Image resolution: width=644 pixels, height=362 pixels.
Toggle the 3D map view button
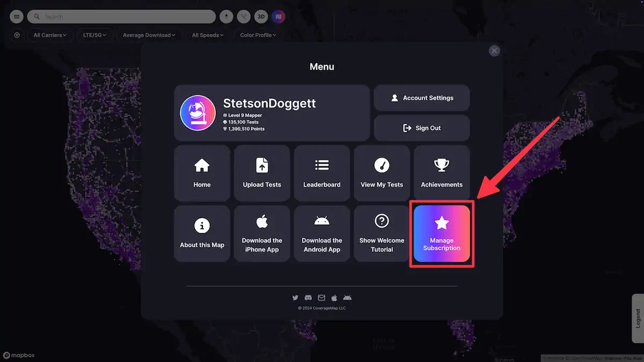pos(261,16)
